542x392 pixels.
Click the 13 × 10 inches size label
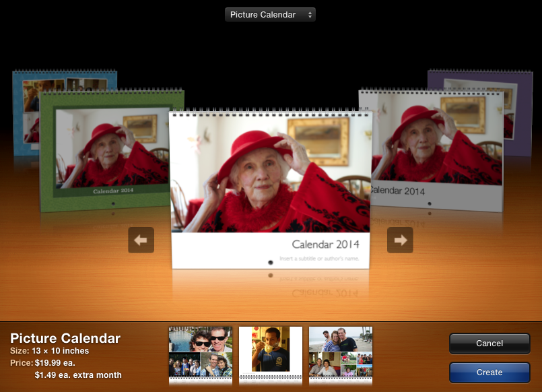[60, 351]
